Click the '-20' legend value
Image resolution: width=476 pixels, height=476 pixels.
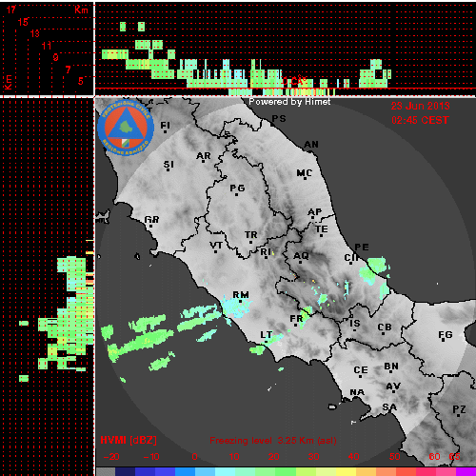point(111,457)
